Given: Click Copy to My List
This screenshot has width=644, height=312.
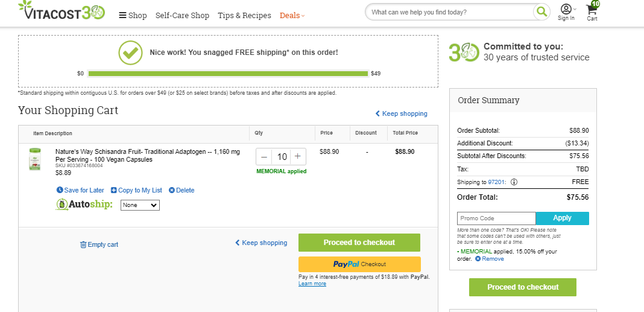Looking at the screenshot, I should 137,190.
